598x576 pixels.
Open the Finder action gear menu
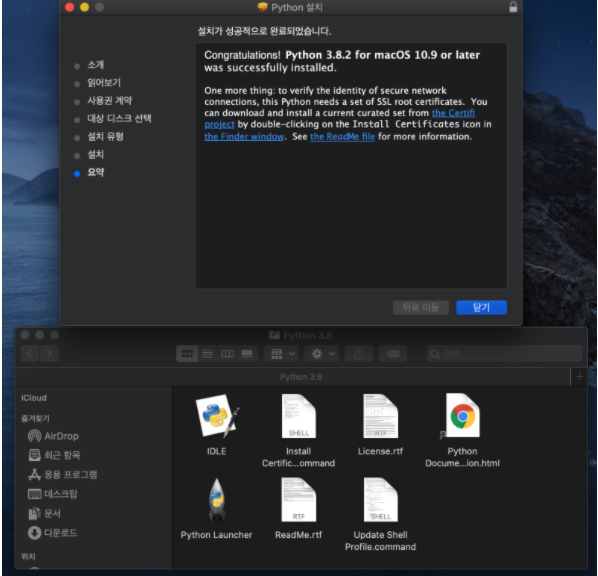322,354
